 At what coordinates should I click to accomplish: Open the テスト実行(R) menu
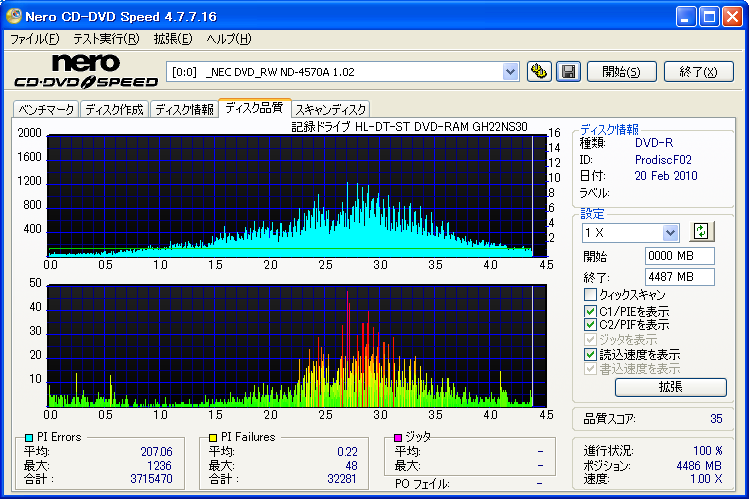click(107, 39)
